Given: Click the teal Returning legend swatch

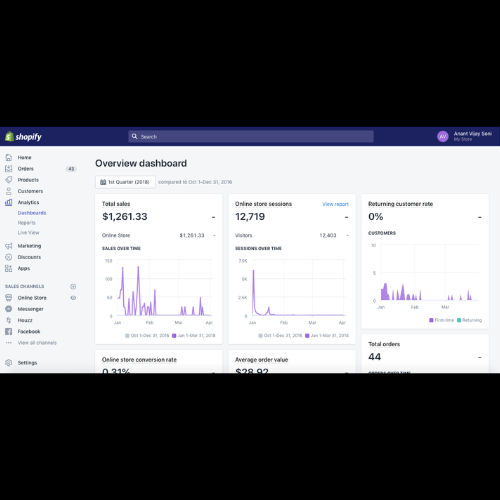Looking at the screenshot, I should coord(459,320).
